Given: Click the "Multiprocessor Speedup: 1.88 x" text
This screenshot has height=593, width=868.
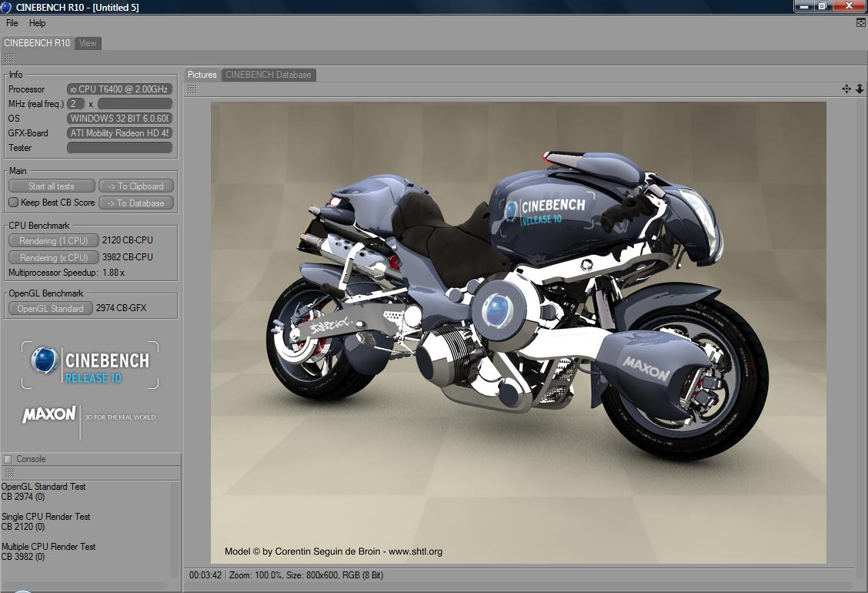Looking at the screenshot, I should (x=66, y=273).
